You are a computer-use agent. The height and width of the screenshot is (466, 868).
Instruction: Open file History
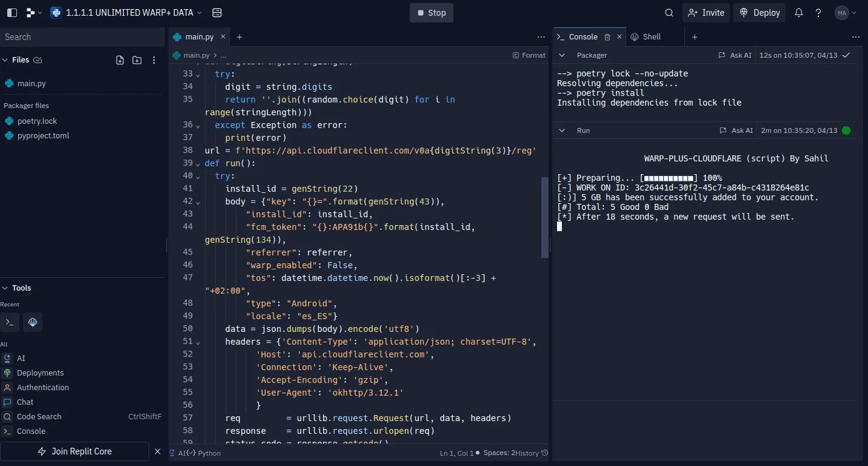tap(532, 453)
